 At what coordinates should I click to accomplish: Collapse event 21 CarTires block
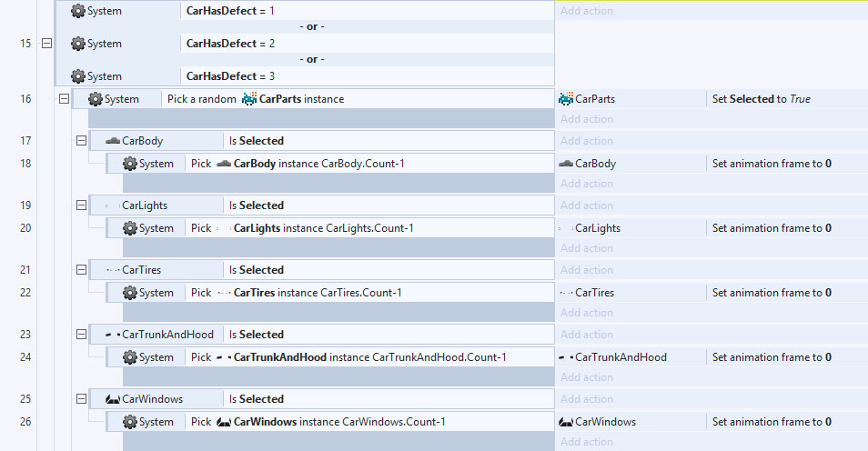pos(81,269)
